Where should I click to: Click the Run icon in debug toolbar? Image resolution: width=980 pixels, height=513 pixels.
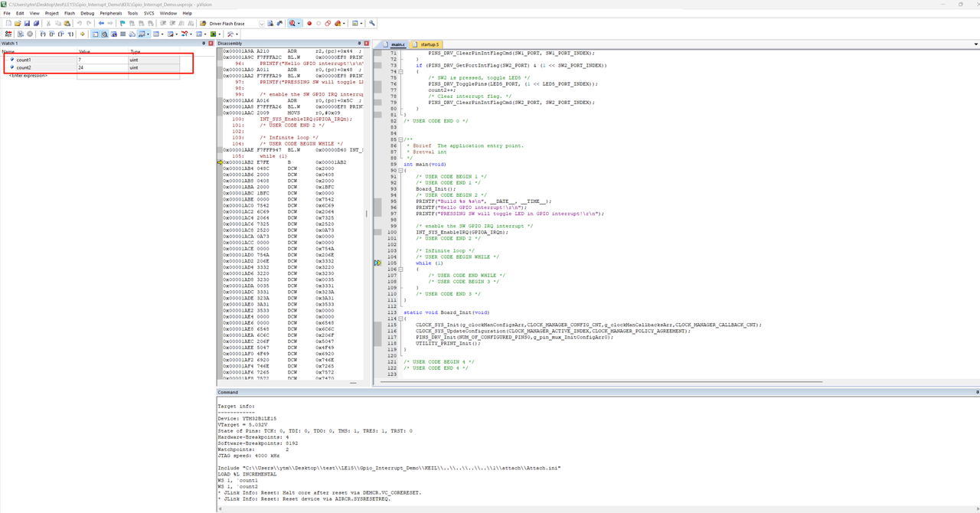(20, 34)
